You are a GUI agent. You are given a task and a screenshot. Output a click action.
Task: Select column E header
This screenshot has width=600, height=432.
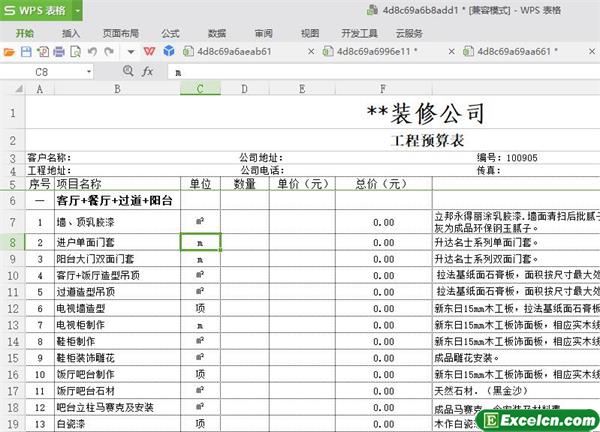coord(302,89)
